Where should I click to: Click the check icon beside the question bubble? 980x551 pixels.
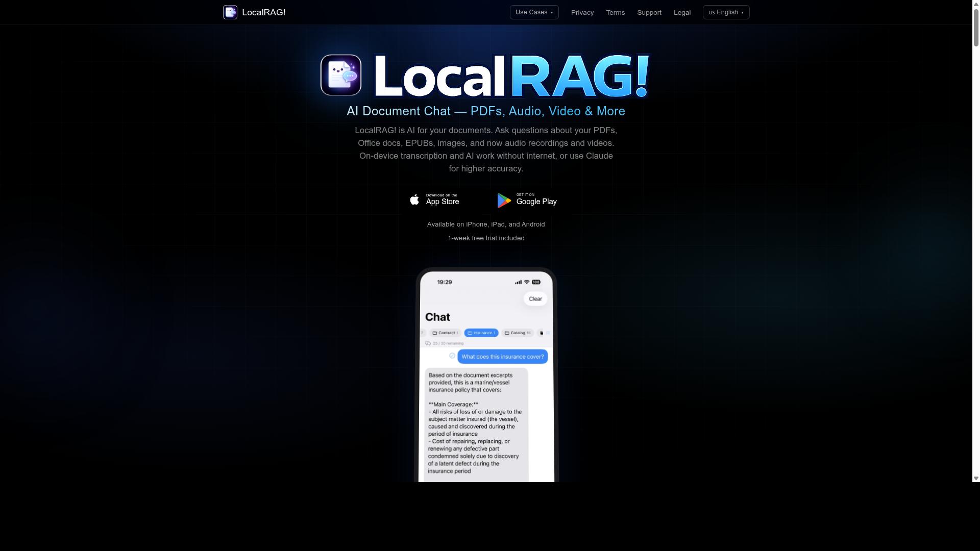pyautogui.click(x=452, y=356)
